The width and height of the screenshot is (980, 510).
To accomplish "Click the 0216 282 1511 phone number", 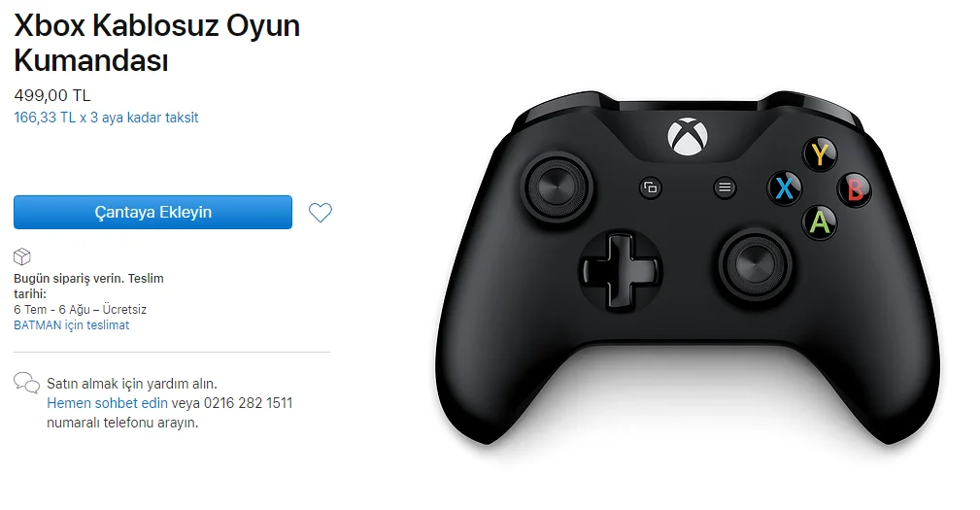I will tap(248, 403).
